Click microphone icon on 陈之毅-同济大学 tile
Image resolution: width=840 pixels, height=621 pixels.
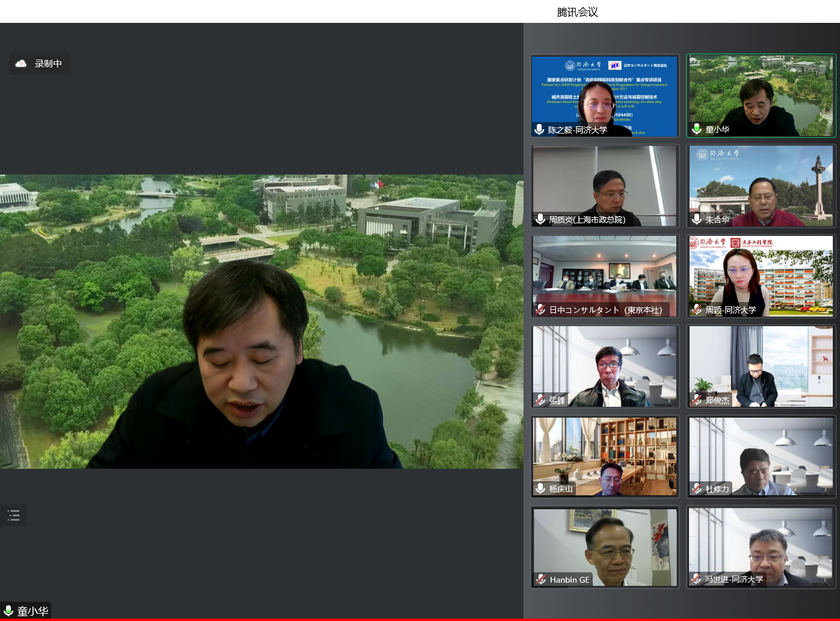click(x=539, y=129)
